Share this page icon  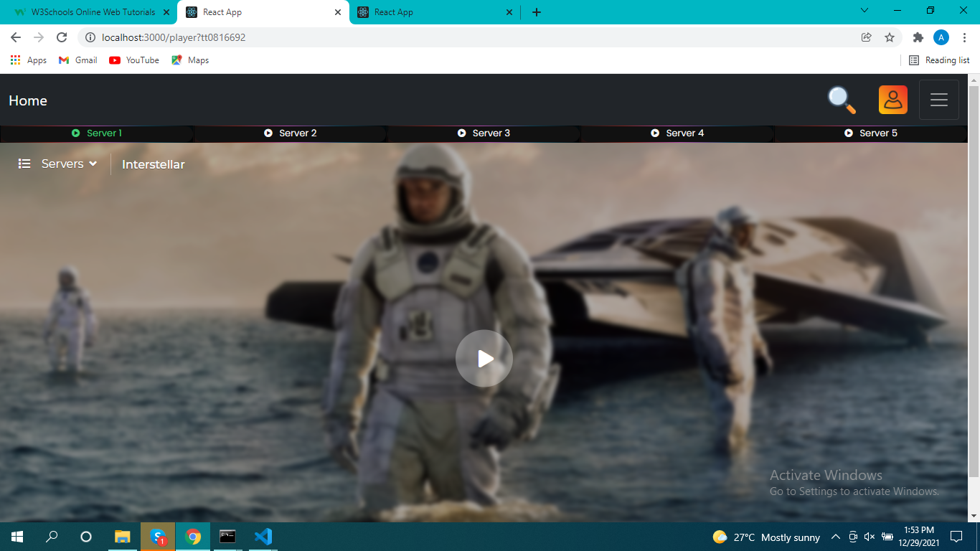coord(867,37)
